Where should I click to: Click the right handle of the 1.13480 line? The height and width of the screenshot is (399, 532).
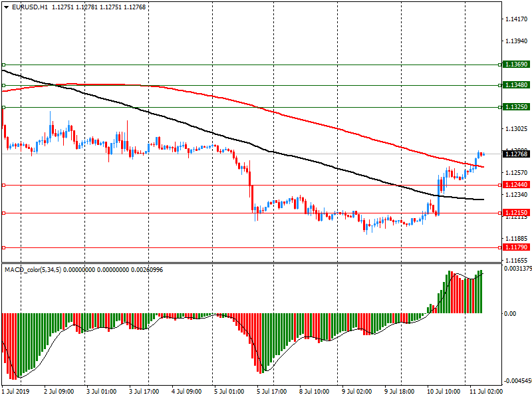pos(500,86)
